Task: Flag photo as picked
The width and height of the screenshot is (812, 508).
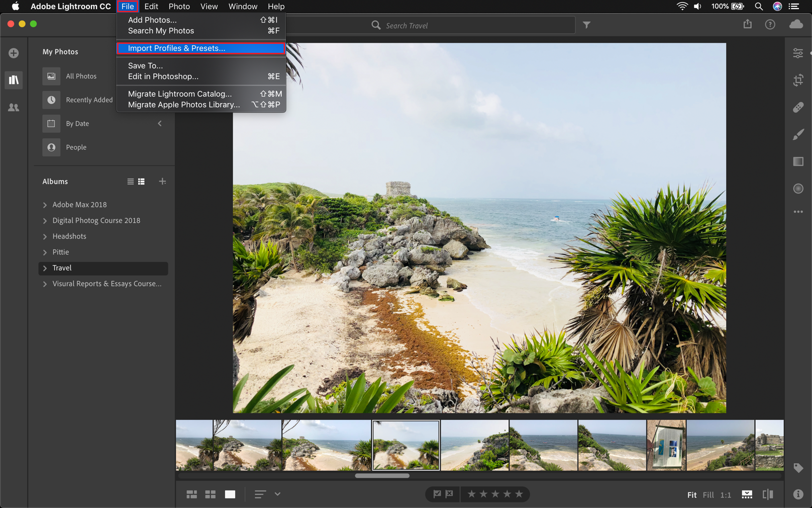Action: 437,494
